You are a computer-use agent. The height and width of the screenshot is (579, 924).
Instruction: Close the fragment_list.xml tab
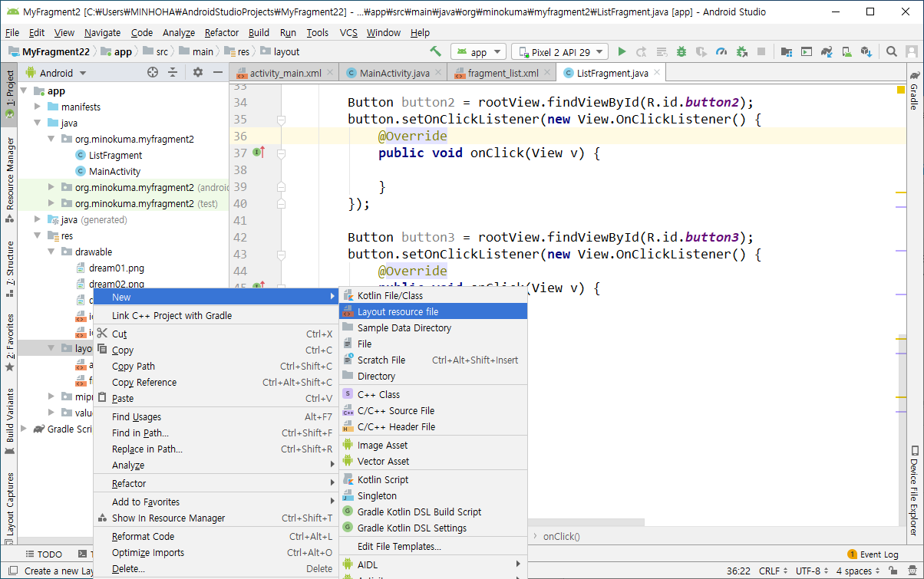(546, 74)
